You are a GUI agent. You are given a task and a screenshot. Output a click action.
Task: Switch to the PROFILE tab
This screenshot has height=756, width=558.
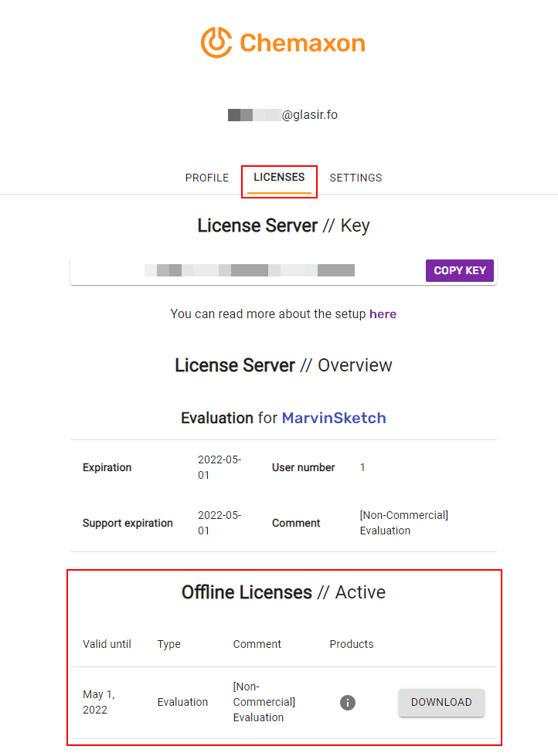coord(207,178)
